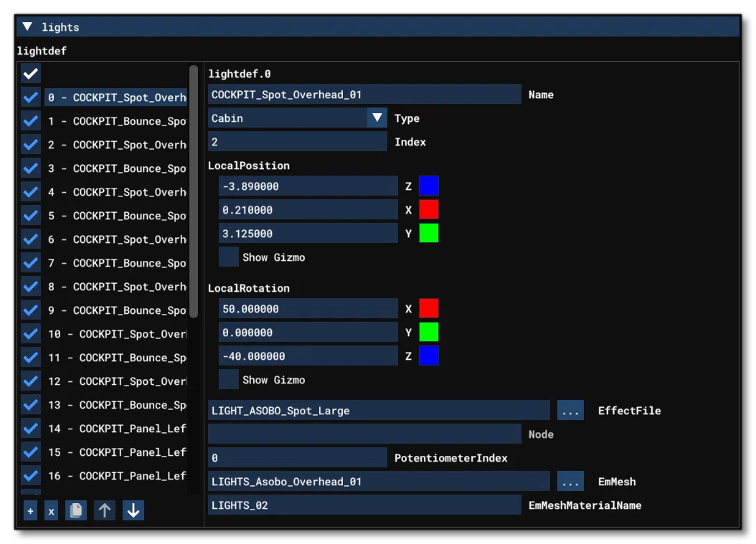Move selected lightdef down in list
Viewport: 756px width, 544px height.
[133, 511]
